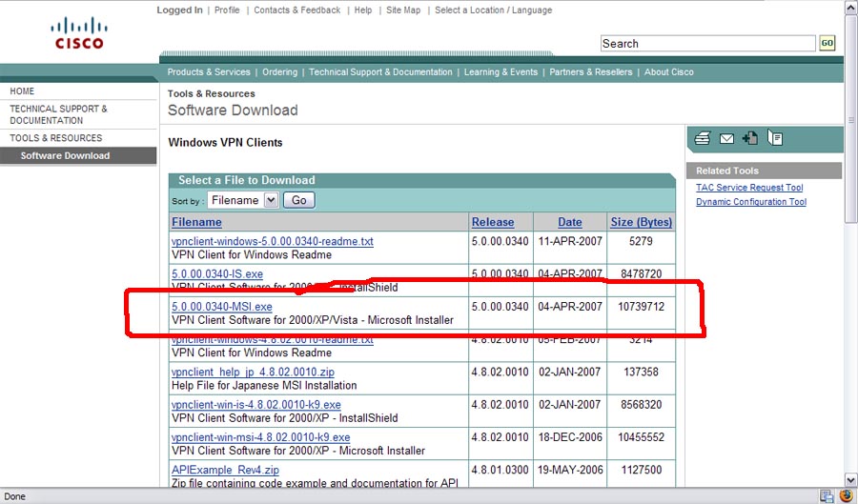Sort by the Date column header

(x=570, y=222)
